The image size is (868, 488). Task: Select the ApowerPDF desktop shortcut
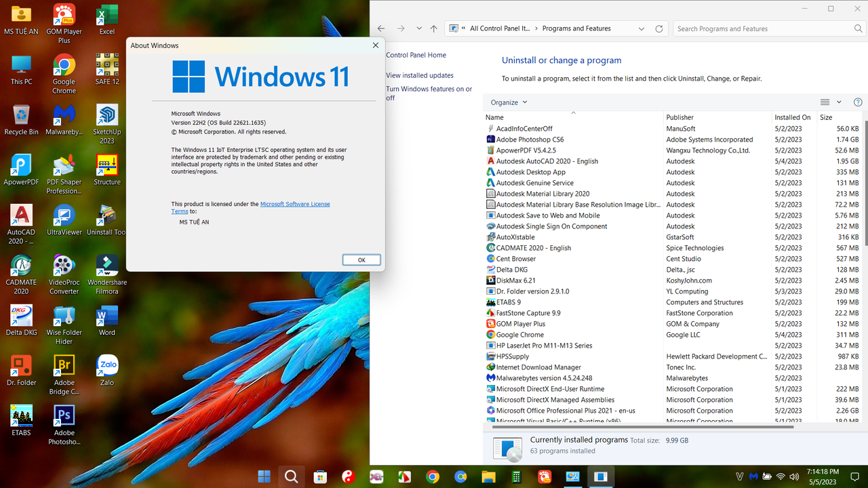(x=21, y=169)
